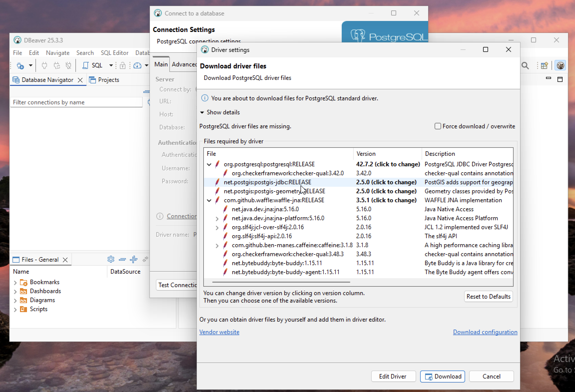Click the dashboard gauge icon in toolbar
Image resolution: width=575 pixels, height=392 pixels.
pyautogui.click(x=137, y=66)
